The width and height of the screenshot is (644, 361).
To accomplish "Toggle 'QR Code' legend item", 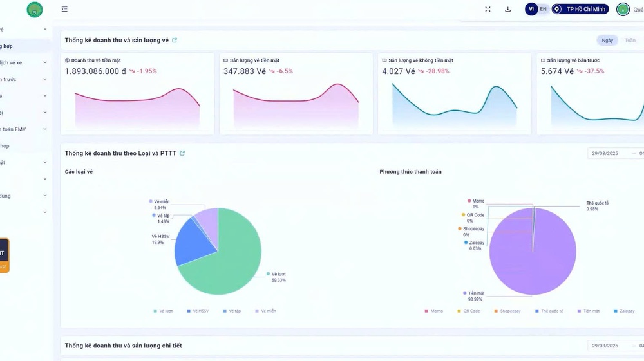I will [x=469, y=311].
